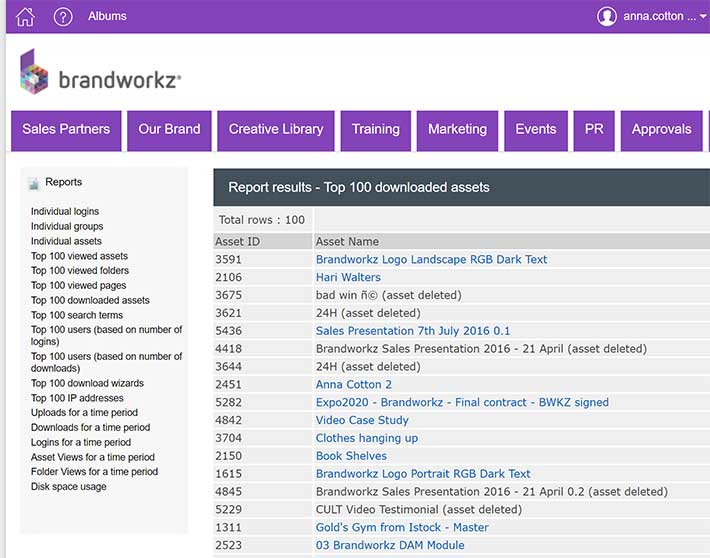Click the Brandworkz logo

pos(101,72)
